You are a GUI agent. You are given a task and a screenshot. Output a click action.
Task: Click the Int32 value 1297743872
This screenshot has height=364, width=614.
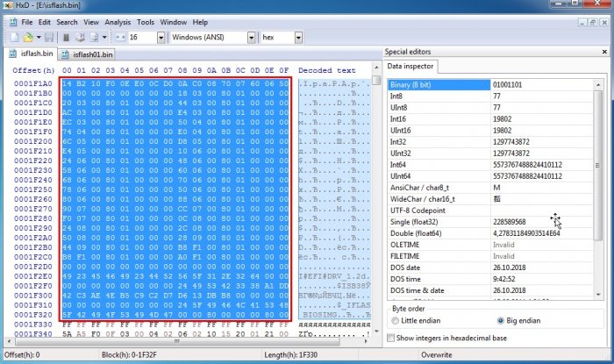[x=510, y=142]
